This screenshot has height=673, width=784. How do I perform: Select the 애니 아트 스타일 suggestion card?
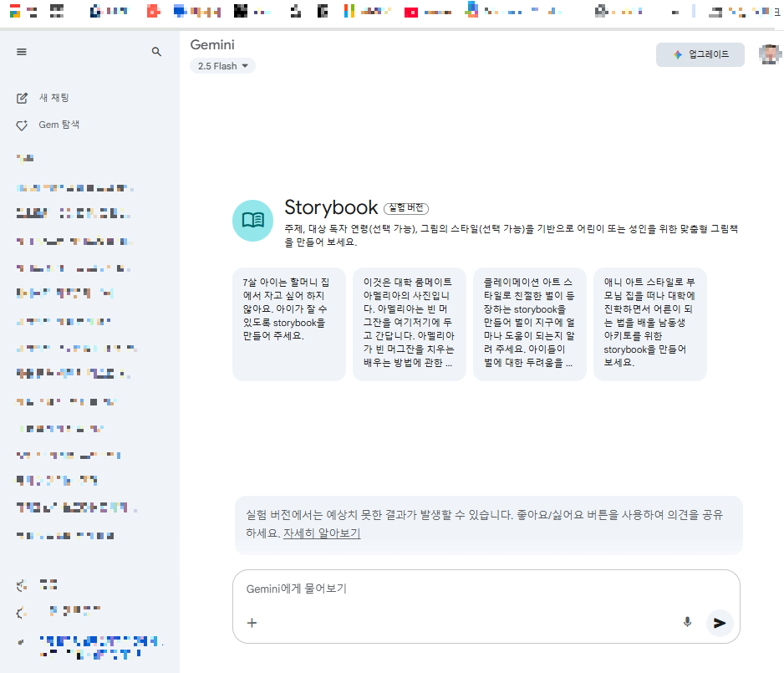650,324
